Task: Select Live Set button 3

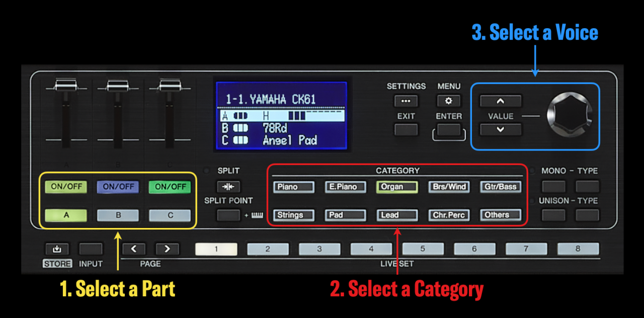Action: [x=319, y=249]
